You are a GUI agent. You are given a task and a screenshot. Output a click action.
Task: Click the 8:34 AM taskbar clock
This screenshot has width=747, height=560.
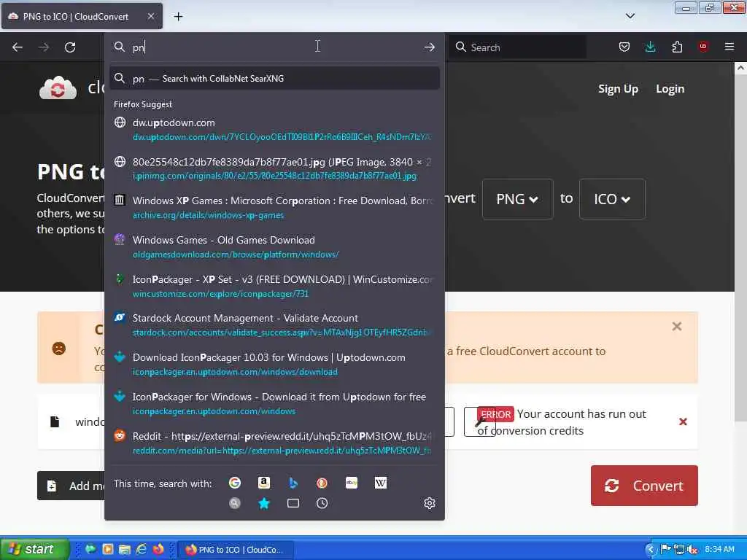pos(719,550)
